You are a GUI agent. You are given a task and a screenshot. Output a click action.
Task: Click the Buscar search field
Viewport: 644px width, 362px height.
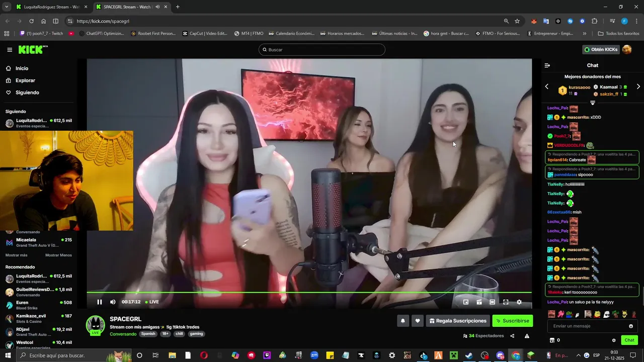click(322, 50)
